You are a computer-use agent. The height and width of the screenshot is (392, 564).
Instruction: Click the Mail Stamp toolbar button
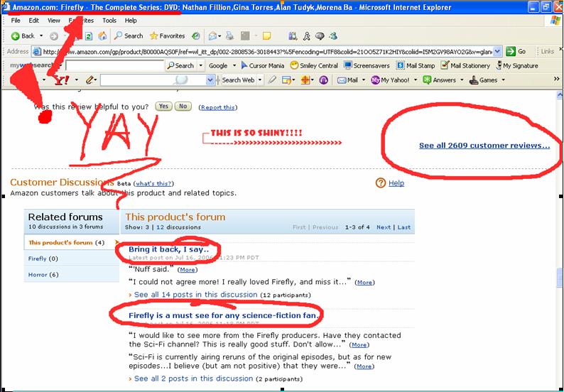pyautogui.click(x=416, y=65)
